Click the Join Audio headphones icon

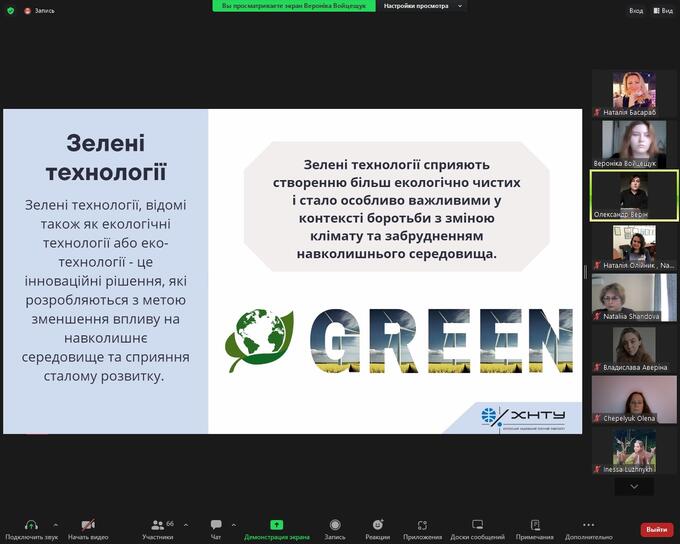[31, 525]
